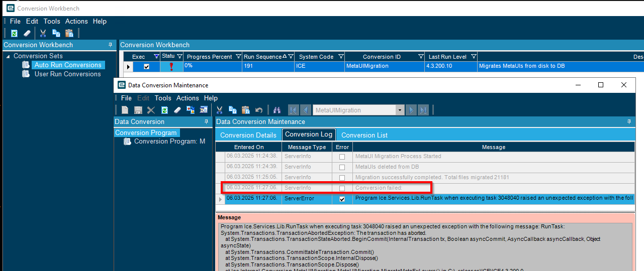Collapse the Conversion Sets tree node
Image resolution: width=644 pixels, height=271 pixels.
point(8,56)
